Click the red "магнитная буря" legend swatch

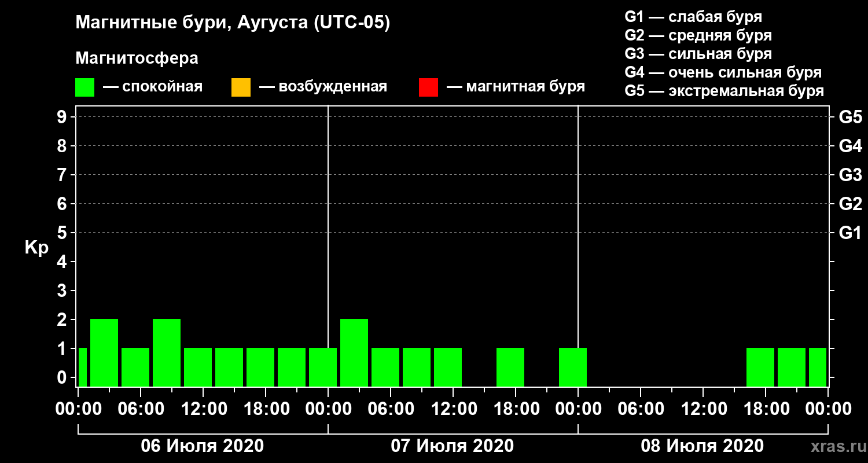pyautogui.click(x=428, y=87)
